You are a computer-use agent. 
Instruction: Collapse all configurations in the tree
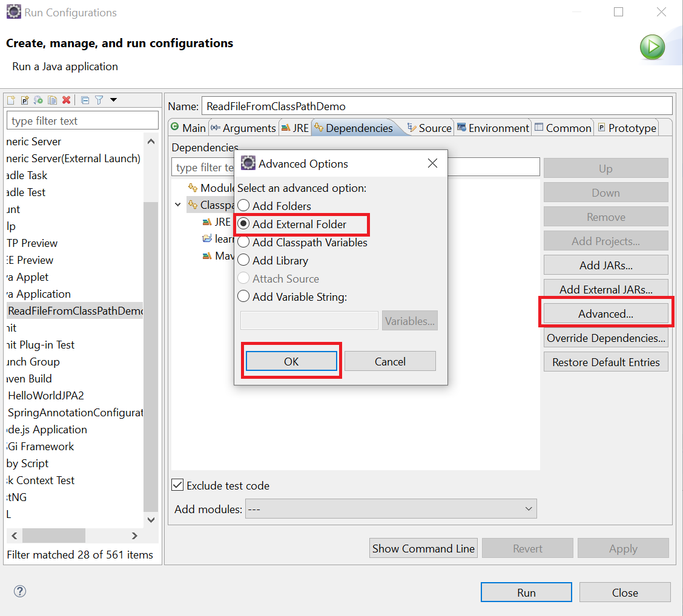tap(85, 100)
